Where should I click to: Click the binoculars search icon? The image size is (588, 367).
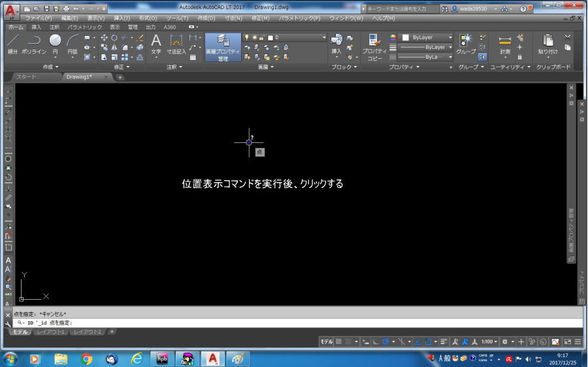pyautogui.click(x=445, y=9)
